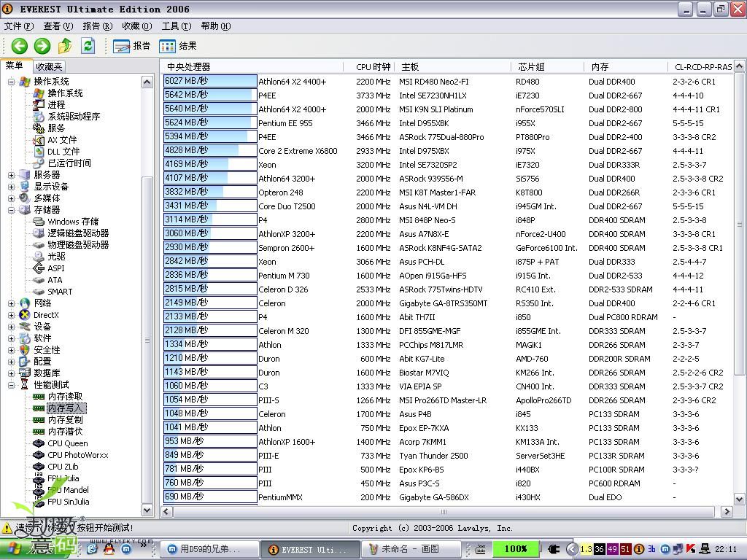The image size is (747, 560).
Task: Expand the 服务器 tree node
Action: click(x=12, y=175)
